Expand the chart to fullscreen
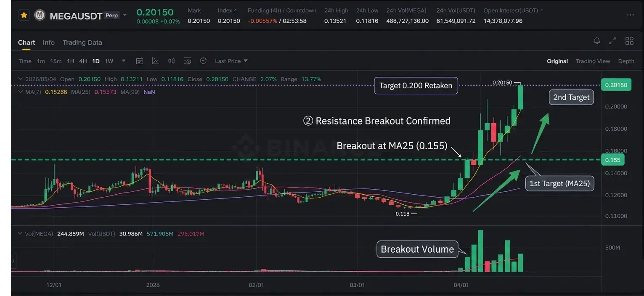 click(x=613, y=41)
